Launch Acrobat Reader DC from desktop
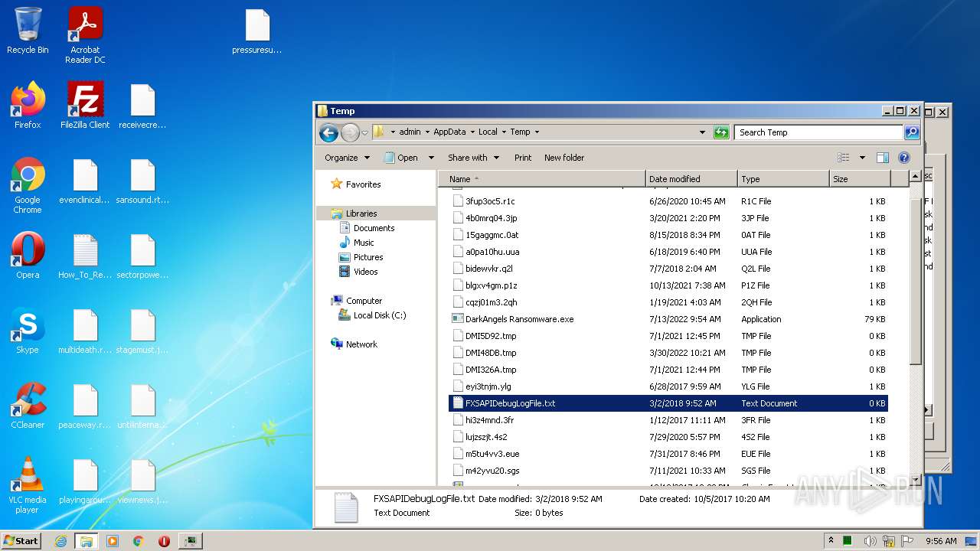 [85, 35]
